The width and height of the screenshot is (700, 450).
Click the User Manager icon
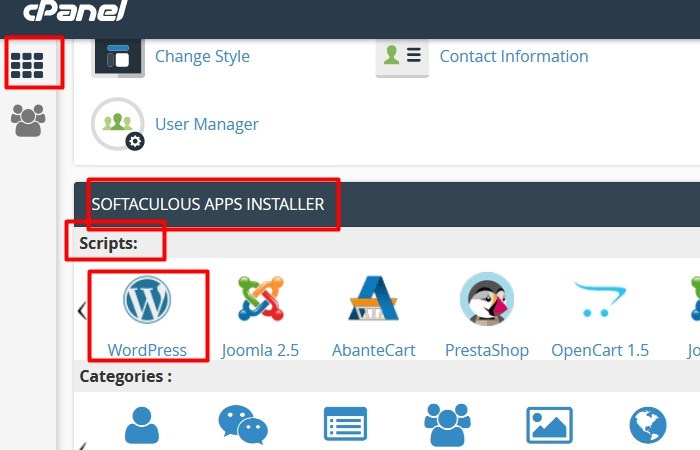click(118, 124)
